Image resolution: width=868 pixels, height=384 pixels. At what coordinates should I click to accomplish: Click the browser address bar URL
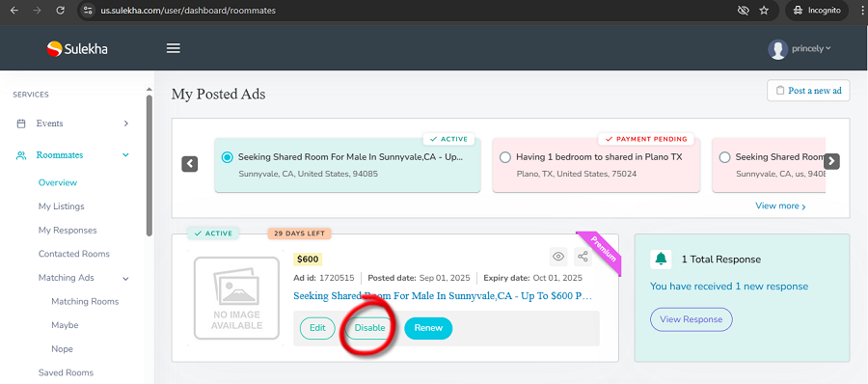(188, 10)
